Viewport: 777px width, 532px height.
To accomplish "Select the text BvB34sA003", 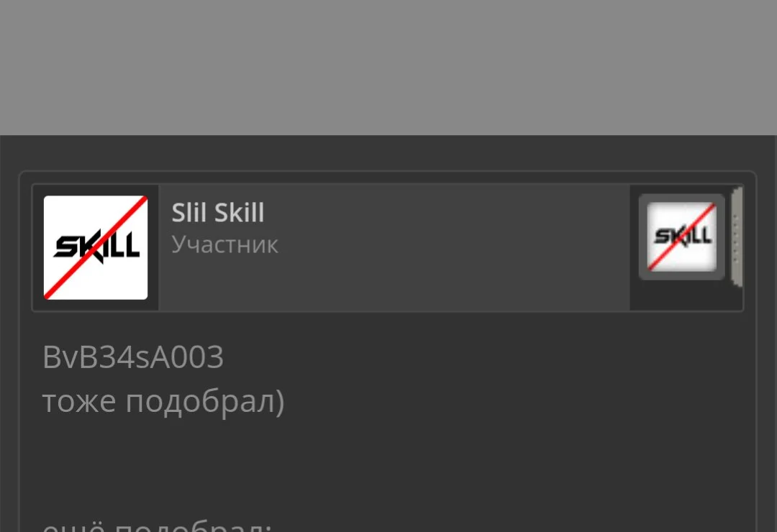I will click(133, 357).
